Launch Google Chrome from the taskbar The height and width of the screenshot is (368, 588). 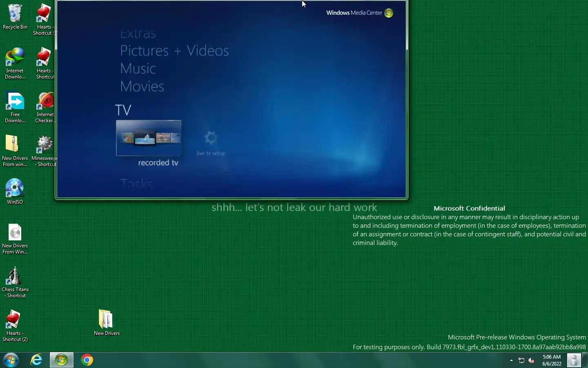click(87, 360)
